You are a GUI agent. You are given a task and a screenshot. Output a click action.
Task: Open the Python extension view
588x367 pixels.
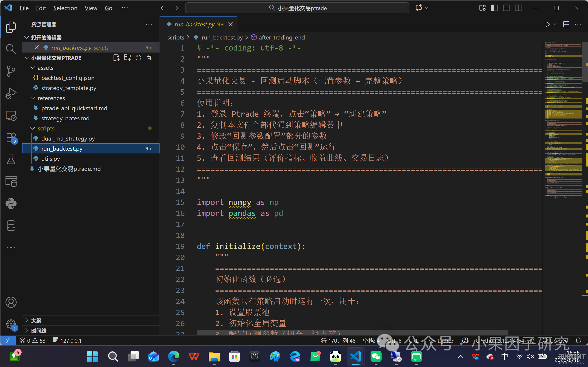(11, 204)
